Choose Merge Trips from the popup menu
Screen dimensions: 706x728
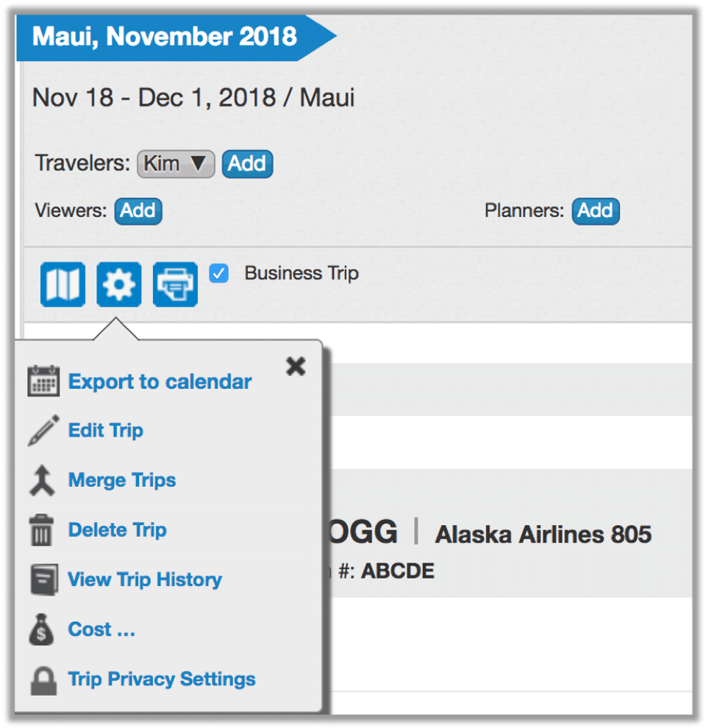[122, 480]
